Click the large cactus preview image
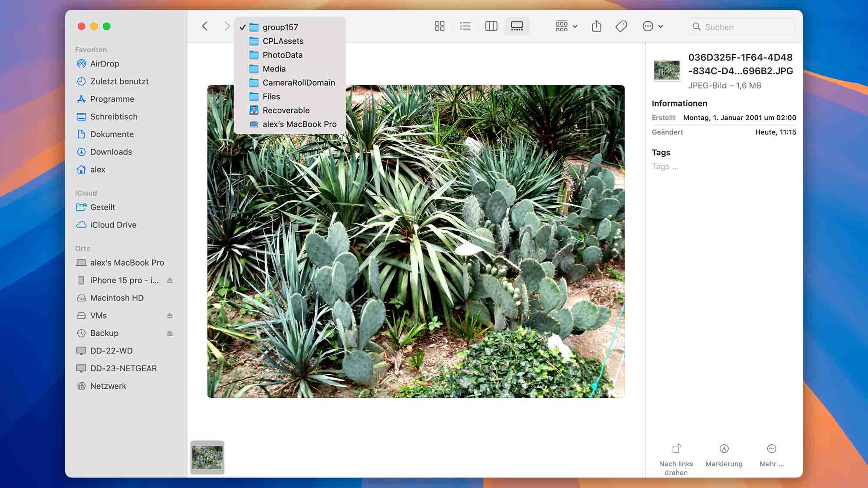This screenshot has height=488, width=868. pos(416,242)
